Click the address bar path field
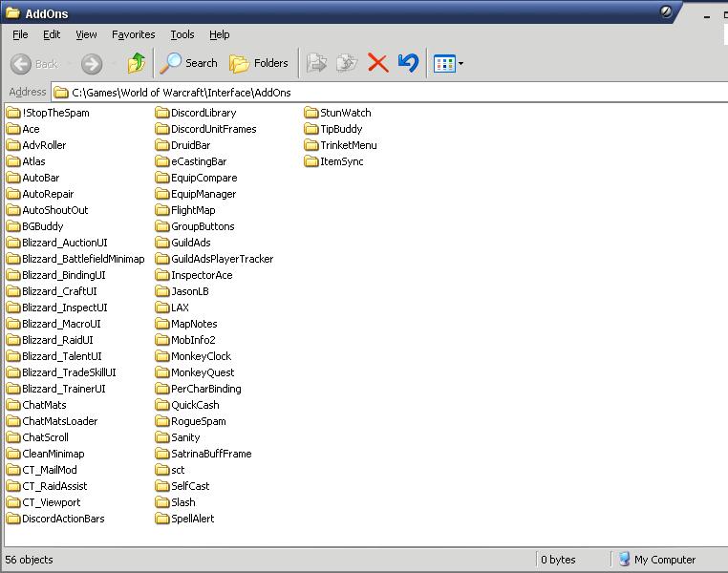Screen dimensions: 728x573 pyautogui.click(x=389, y=93)
